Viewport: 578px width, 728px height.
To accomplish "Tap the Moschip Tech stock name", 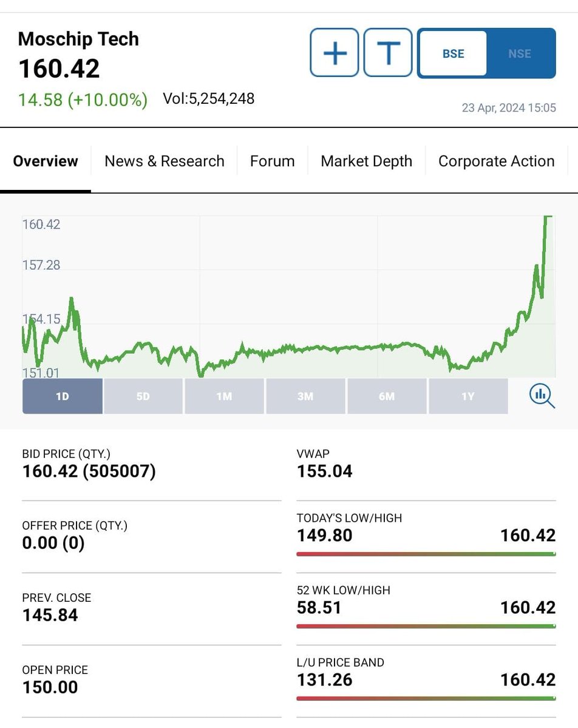I will 78,39.
